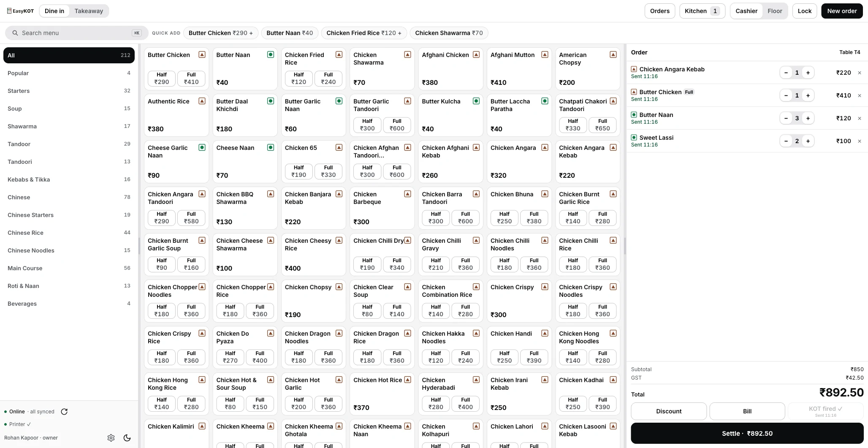Add Chicken Barbeque ₹300 to order
This screenshot has height=448, width=868.
point(382,208)
